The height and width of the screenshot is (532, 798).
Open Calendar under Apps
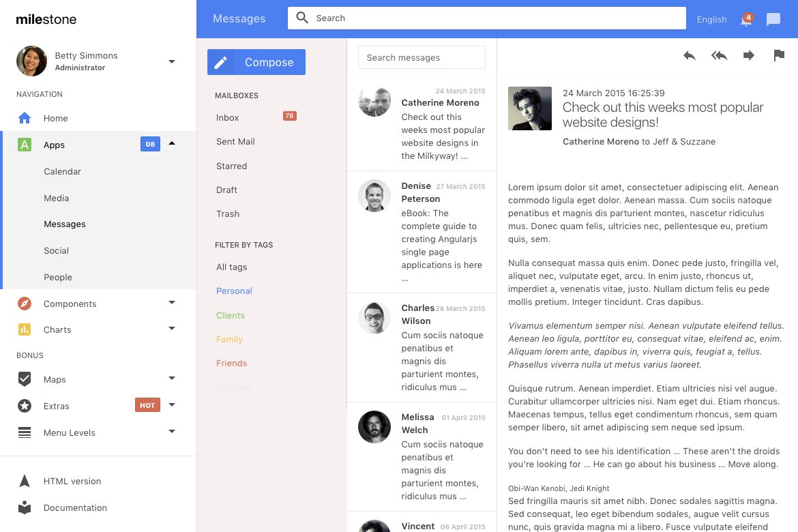pos(62,172)
